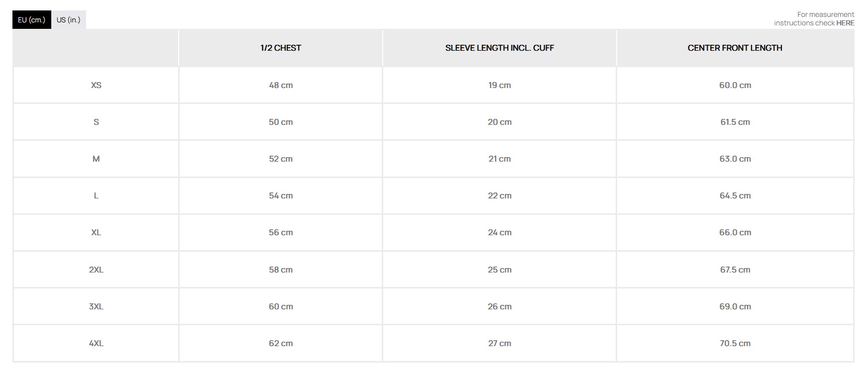Select the 2XL size row label
Viewport: 868px width, 376px height.
(96, 270)
